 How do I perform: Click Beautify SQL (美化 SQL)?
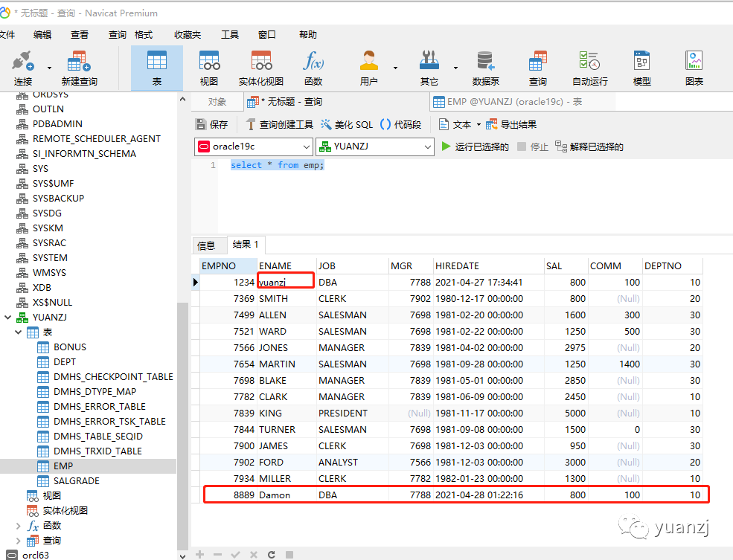pos(347,124)
